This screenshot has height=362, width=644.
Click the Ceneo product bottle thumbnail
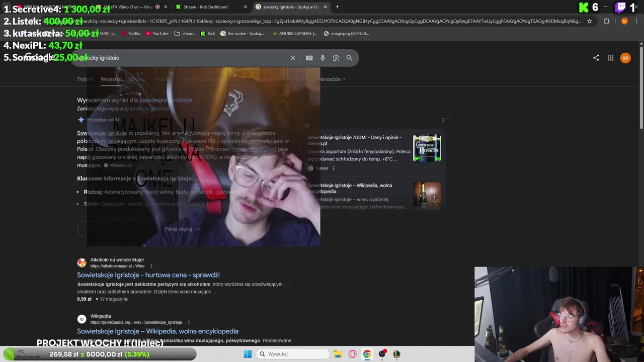coord(427,148)
